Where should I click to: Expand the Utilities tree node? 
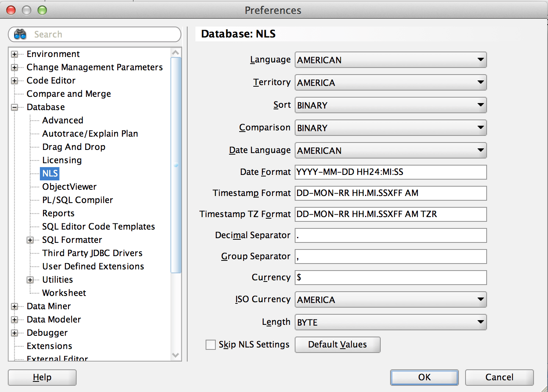(x=30, y=280)
